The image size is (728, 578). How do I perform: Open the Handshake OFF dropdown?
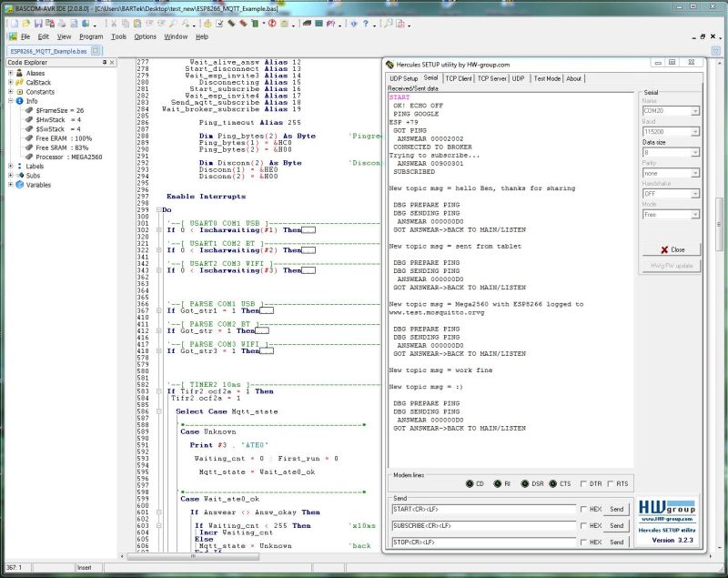pyautogui.click(x=695, y=194)
